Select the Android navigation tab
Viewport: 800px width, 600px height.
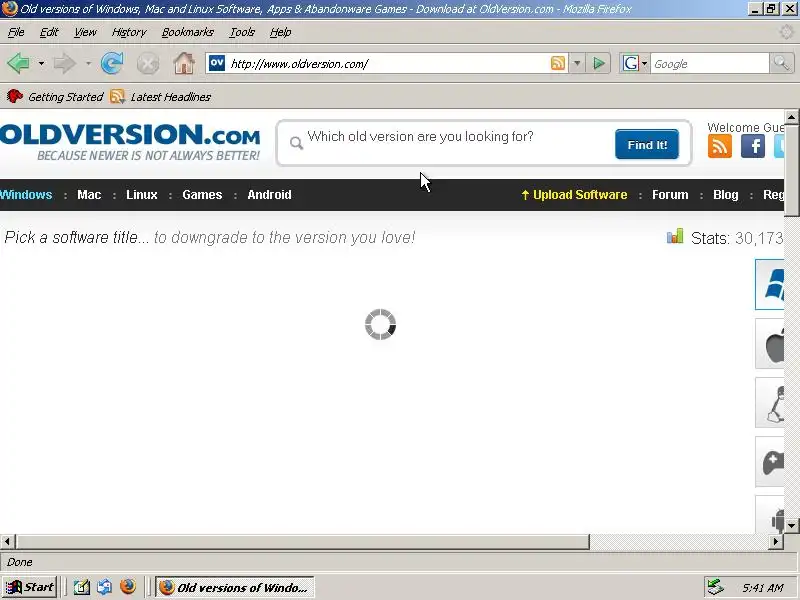(269, 194)
